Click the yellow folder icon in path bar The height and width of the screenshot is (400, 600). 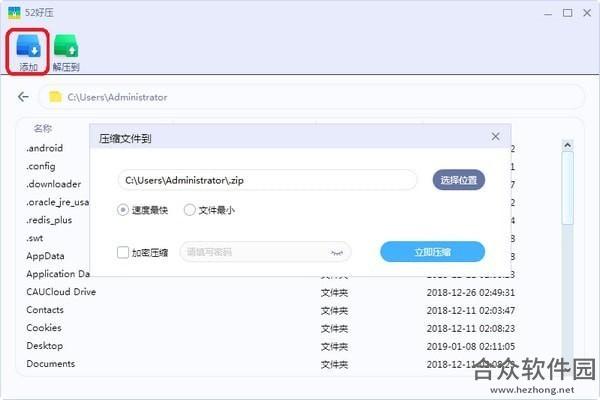click(x=55, y=97)
